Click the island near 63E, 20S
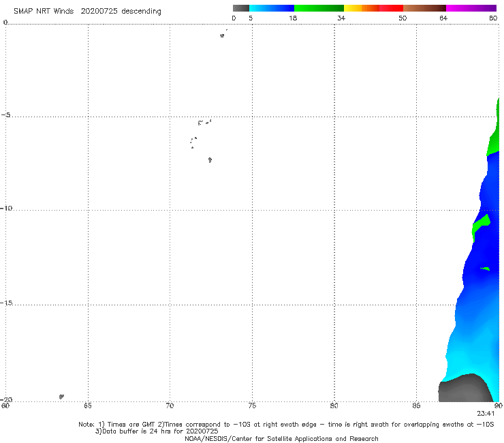This screenshot has width=504, height=443. 61,397
